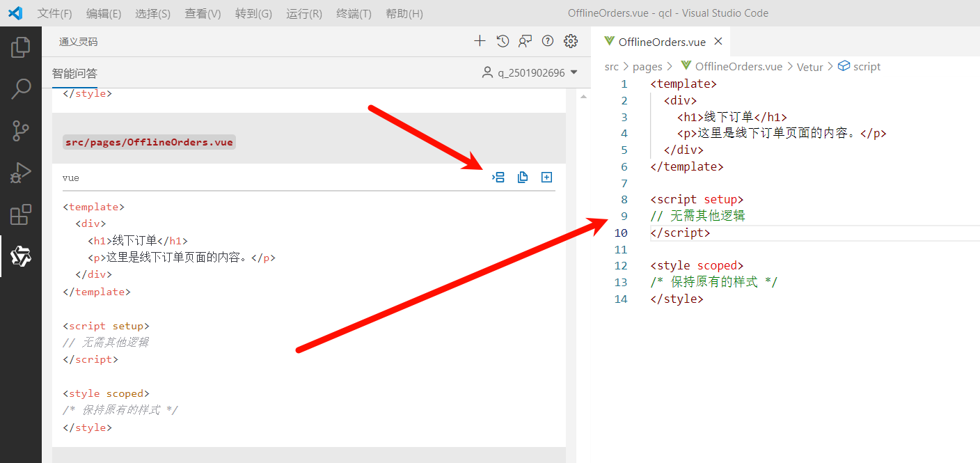Open the 运行(R) menu

pos(304,14)
